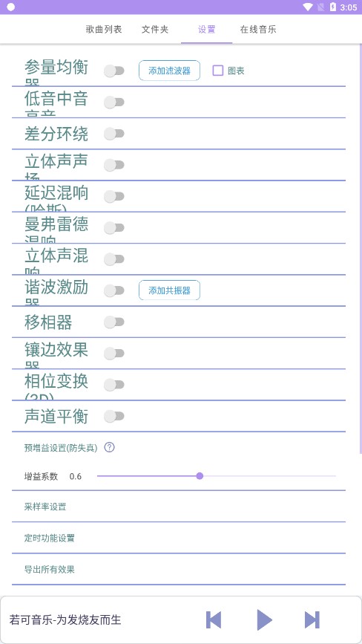Switch to 歌曲列表 tab
The image size is (362, 644).
104,30
